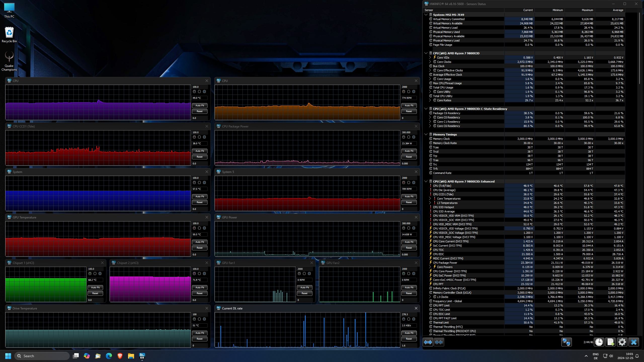Click the Maximum column header

(580, 10)
